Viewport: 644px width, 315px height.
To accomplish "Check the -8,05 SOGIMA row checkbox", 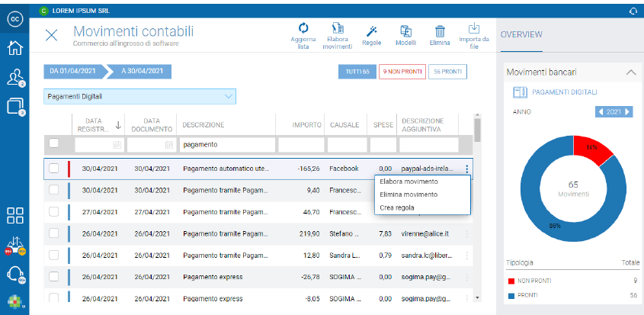I will (54, 297).
